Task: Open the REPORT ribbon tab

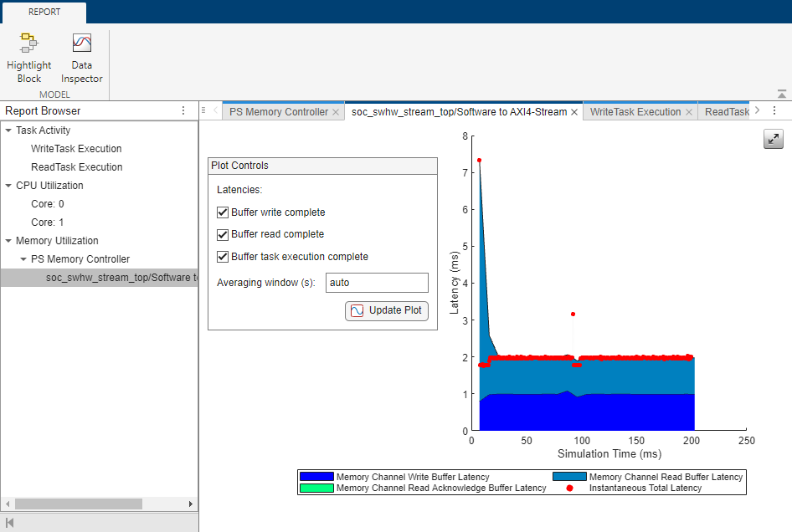Action: (44, 12)
